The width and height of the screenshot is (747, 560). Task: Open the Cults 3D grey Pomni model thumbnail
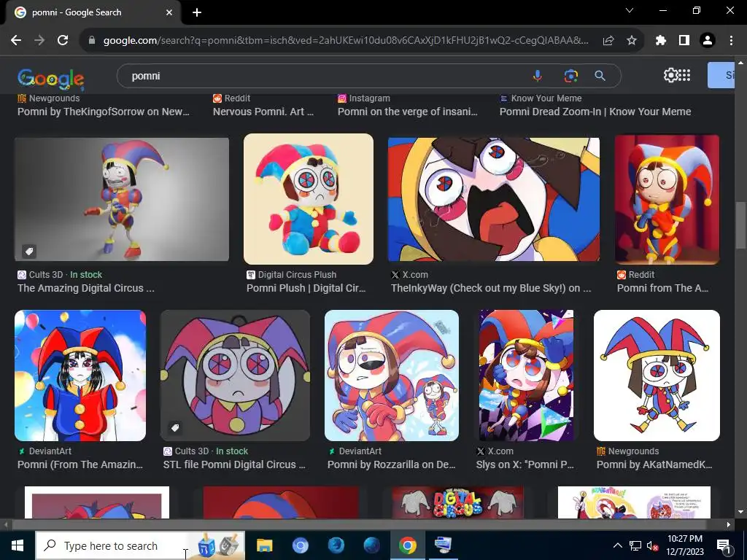pyautogui.click(x=122, y=200)
